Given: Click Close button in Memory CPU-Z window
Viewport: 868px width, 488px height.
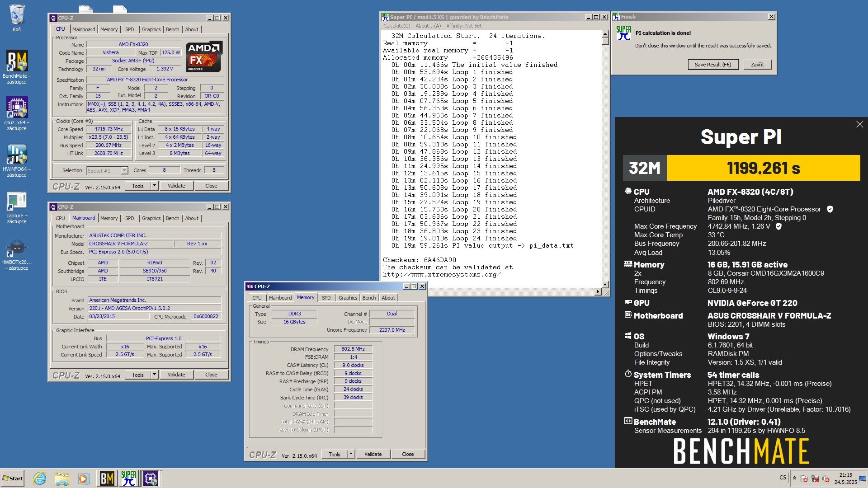Looking at the screenshot, I should tap(408, 454).
